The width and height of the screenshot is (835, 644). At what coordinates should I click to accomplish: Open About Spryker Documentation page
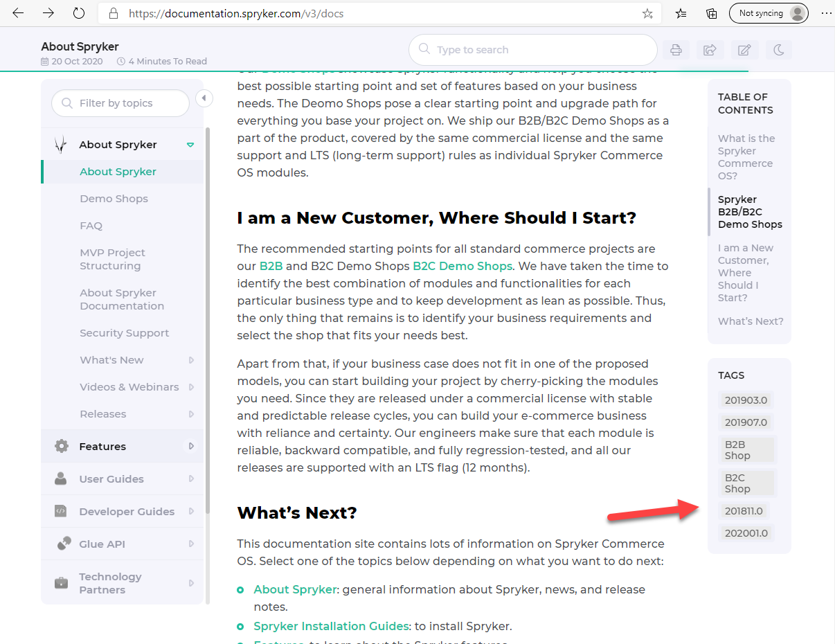[122, 299]
